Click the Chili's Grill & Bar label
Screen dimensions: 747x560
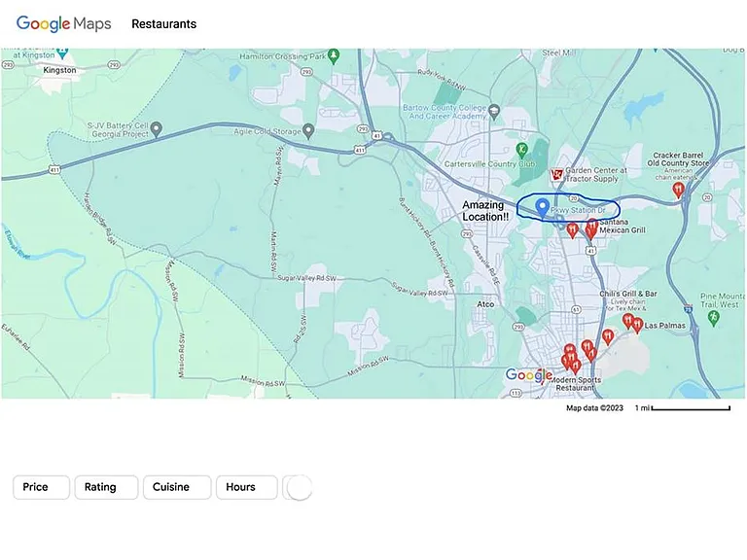point(628,294)
